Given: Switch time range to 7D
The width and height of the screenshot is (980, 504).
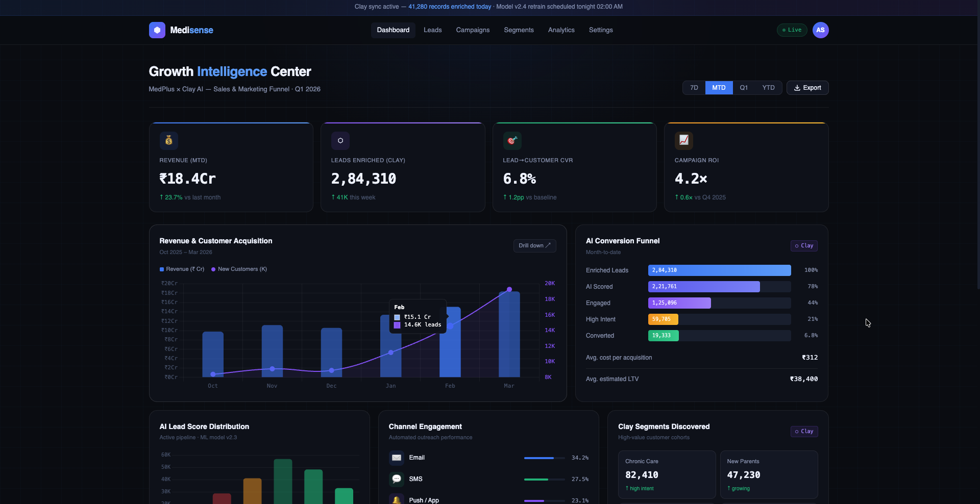Looking at the screenshot, I should [x=694, y=88].
